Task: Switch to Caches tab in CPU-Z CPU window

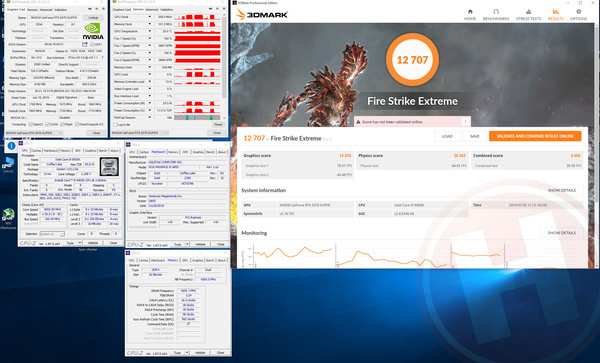Action: coord(36,151)
